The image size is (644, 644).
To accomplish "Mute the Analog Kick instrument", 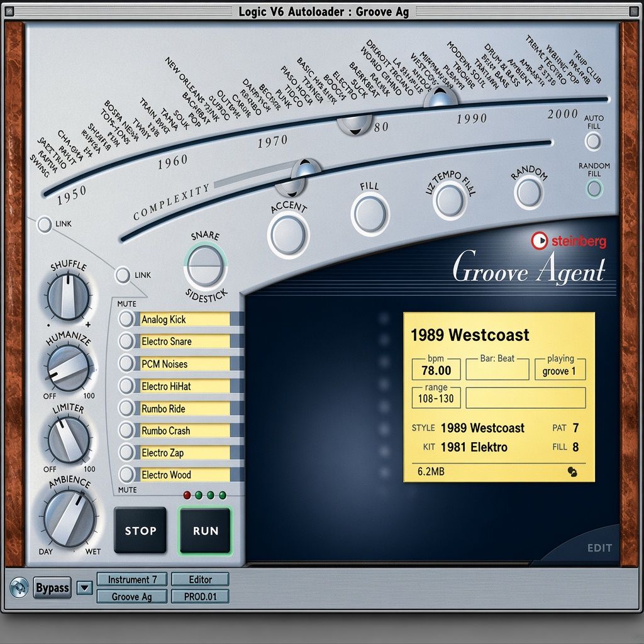I will [x=126, y=319].
